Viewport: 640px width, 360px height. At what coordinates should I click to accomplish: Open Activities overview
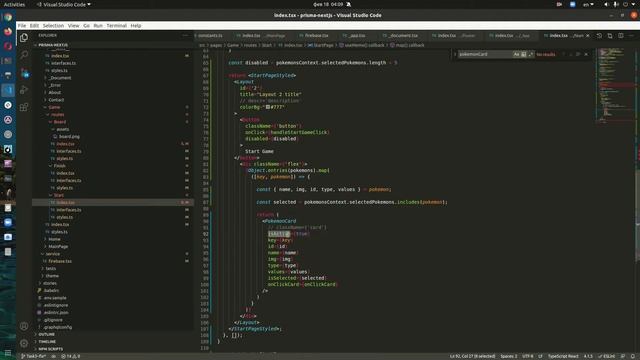(14, 4)
